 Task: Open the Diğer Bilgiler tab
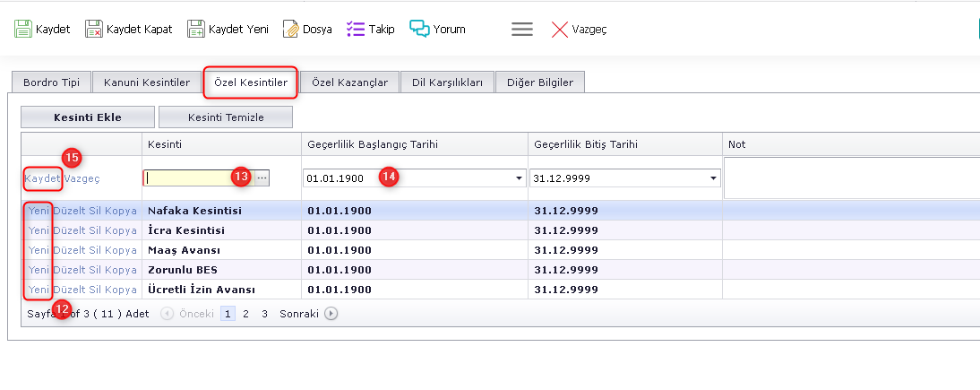tap(540, 82)
